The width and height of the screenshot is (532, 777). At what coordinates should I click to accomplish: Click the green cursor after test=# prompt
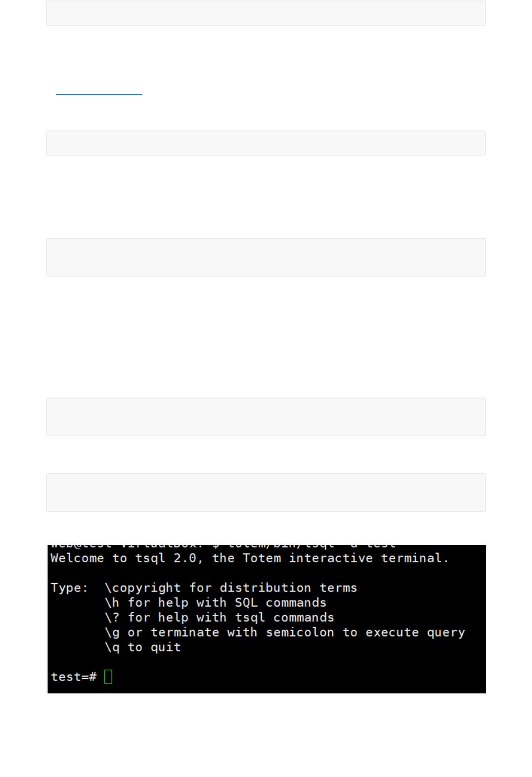(x=108, y=677)
